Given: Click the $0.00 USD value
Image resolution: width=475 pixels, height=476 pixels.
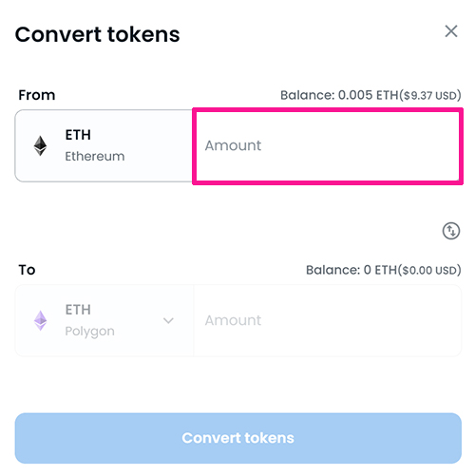Looking at the screenshot, I should click(x=429, y=270).
